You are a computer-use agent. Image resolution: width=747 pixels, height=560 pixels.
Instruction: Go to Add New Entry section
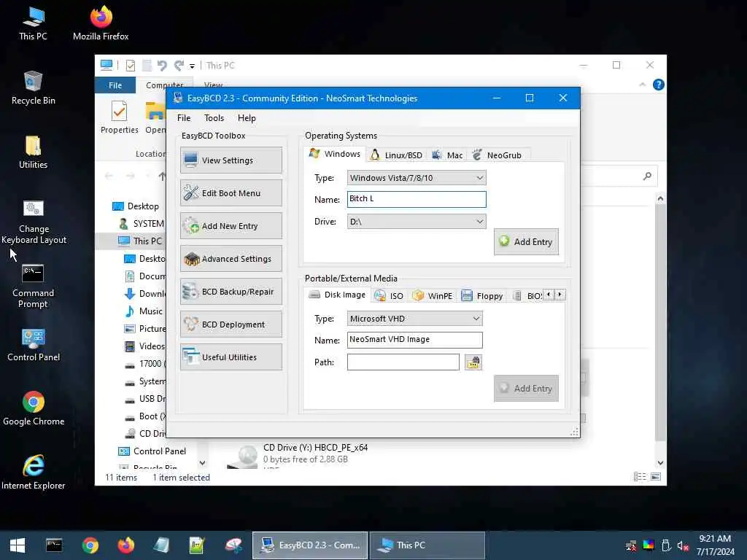pos(231,226)
